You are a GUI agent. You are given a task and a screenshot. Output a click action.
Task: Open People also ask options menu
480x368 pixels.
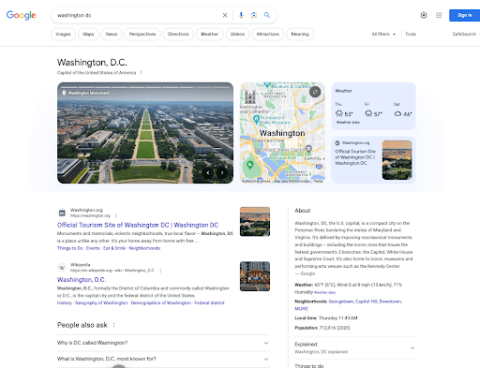click(114, 325)
